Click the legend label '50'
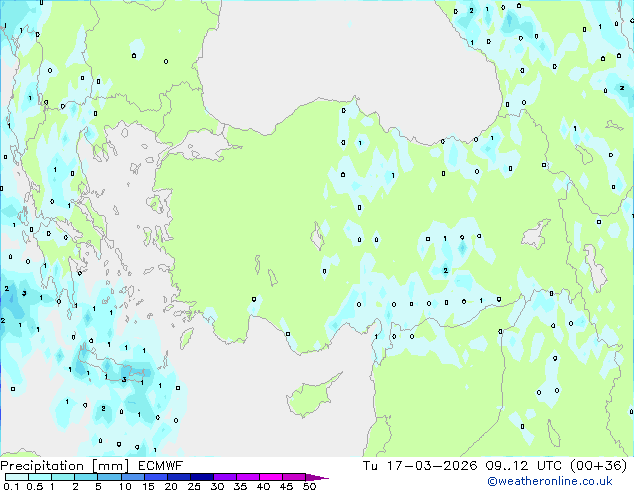Screen dimensions: 634x490 (309, 486)
